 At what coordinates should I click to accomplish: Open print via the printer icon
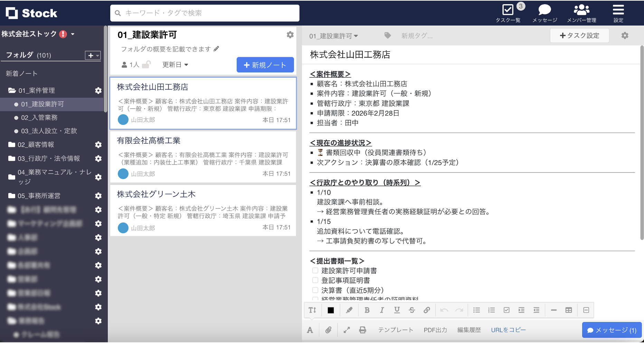point(362,330)
